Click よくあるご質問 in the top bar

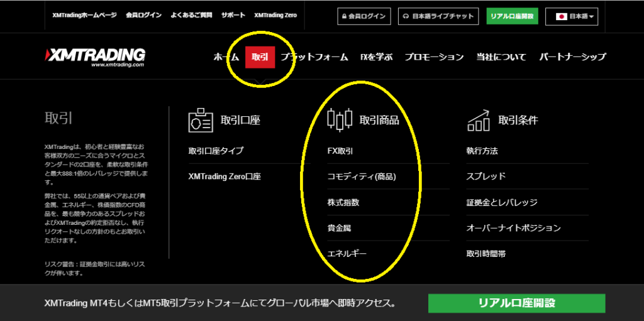pyautogui.click(x=191, y=14)
